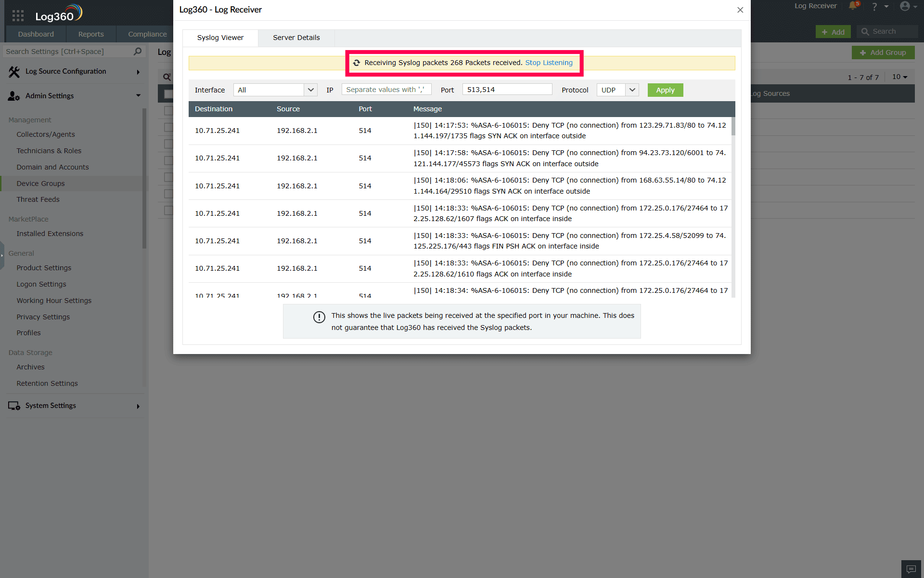Open the help question mark menu
This screenshot has height=578, width=924.
(874, 7)
